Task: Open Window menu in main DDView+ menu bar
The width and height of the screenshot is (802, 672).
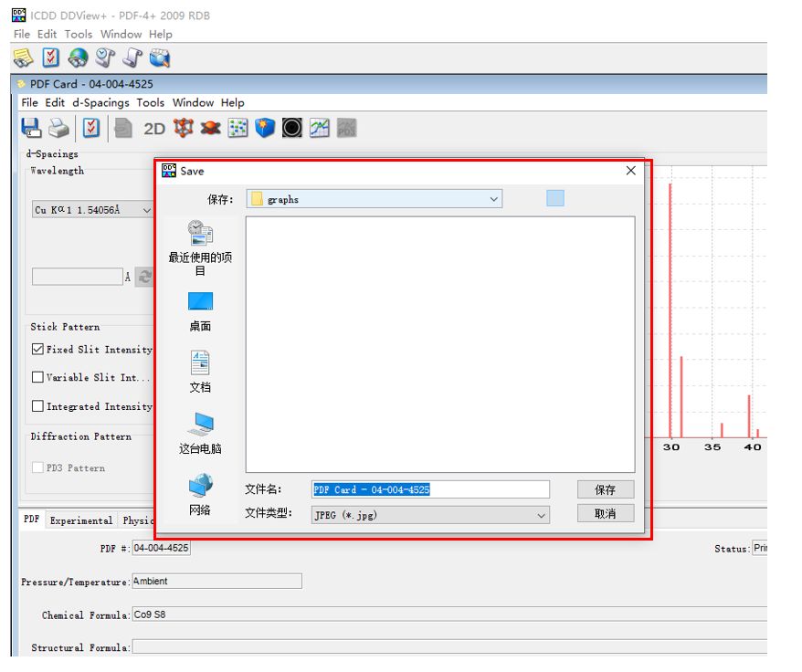Action: point(121,35)
